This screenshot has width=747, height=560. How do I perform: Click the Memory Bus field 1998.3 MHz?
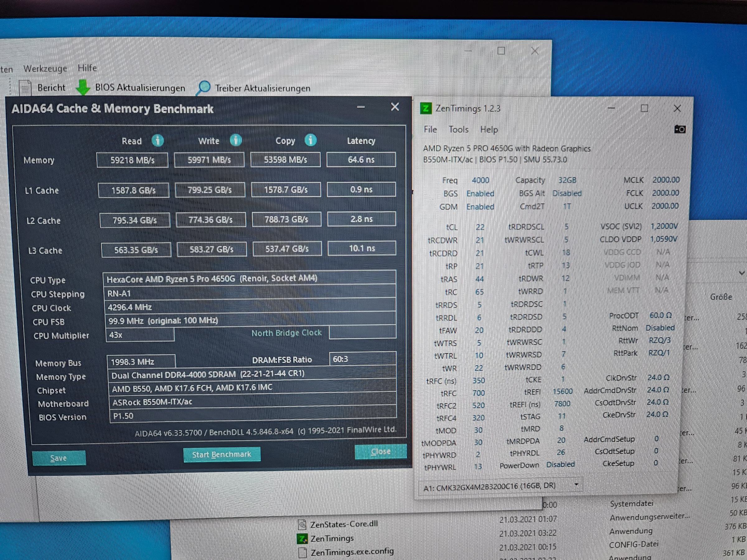click(x=141, y=362)
